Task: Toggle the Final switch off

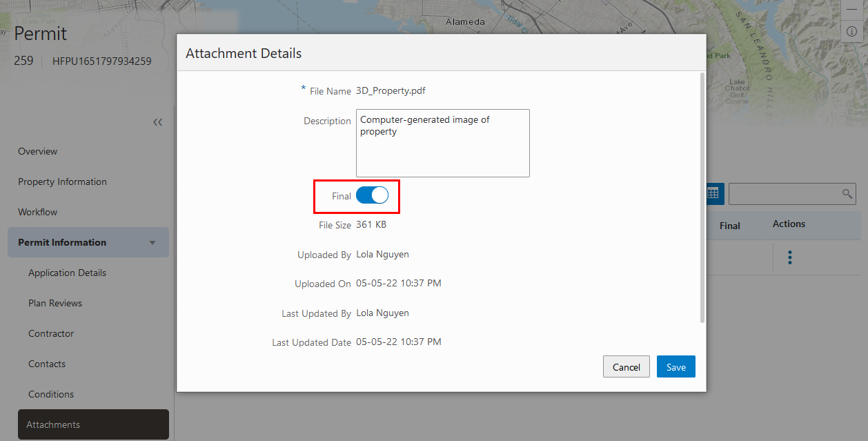Action: click(373, 196)
